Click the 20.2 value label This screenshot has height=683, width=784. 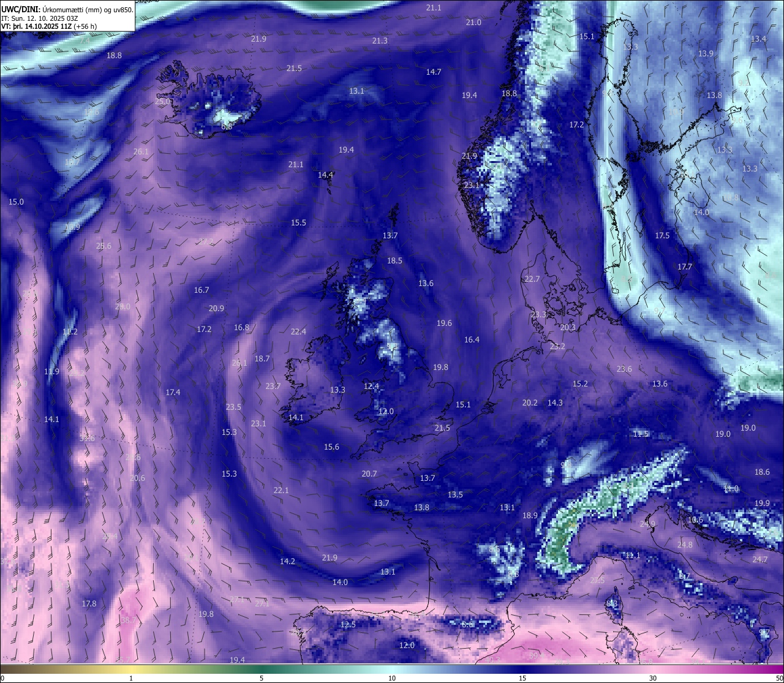tap(530, 402)
